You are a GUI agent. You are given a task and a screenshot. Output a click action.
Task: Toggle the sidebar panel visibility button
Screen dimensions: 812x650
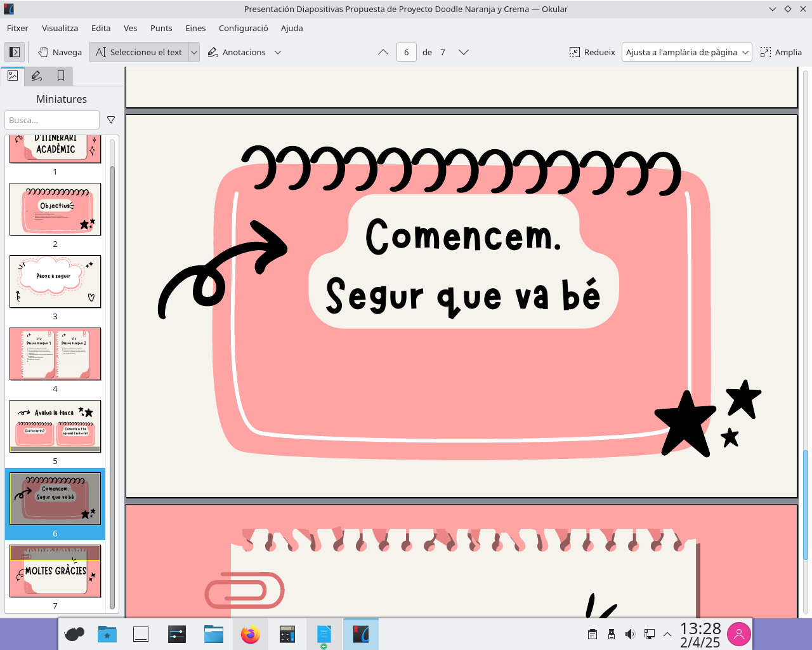tap(15, 52)
